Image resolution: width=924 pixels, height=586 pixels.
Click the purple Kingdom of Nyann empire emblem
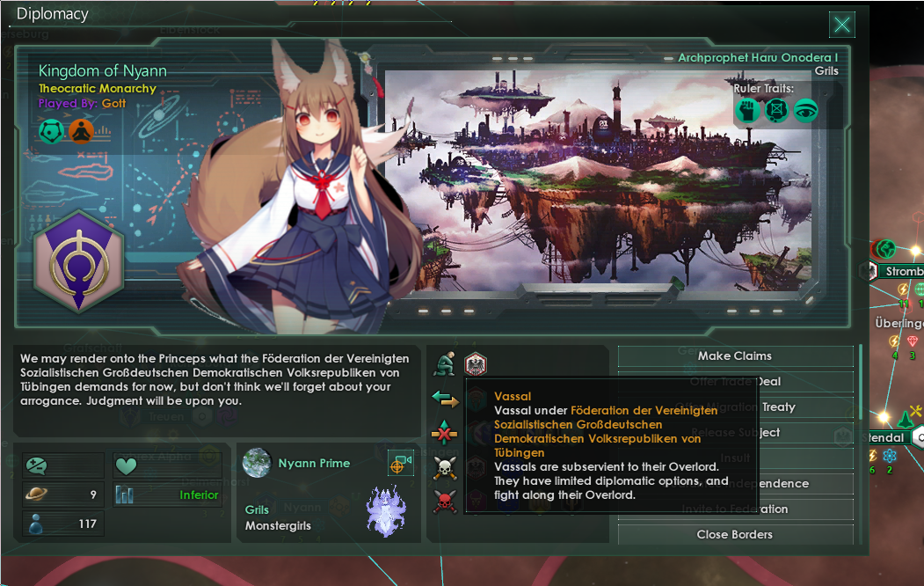coord(78,261)
